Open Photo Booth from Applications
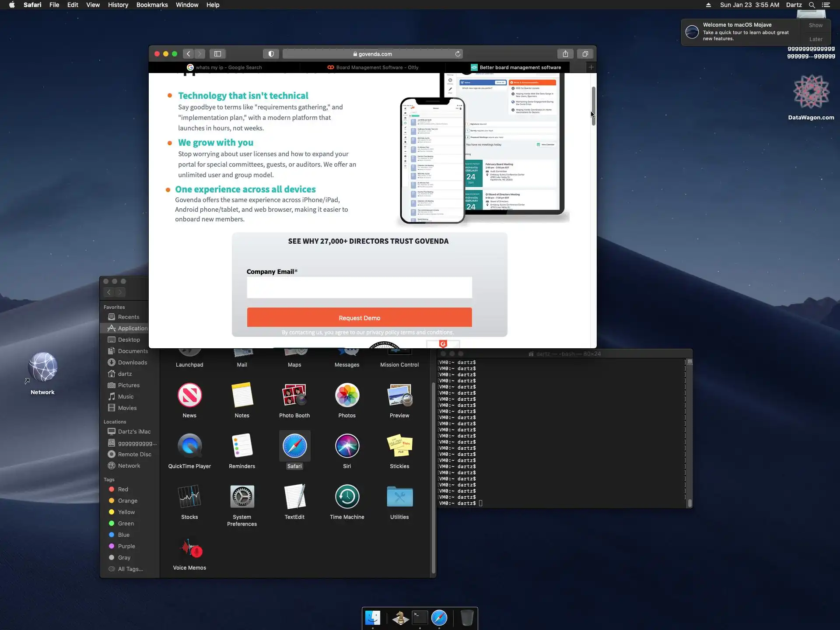The width and height of the screenshot is (840, 630). [294, 395]
